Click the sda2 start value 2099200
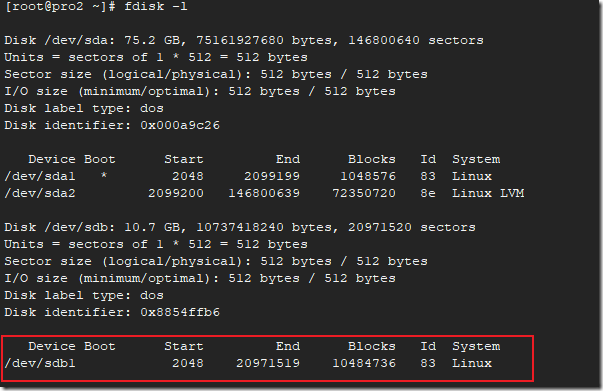Screen dimensions: 603x391 [x=176, y=193]
